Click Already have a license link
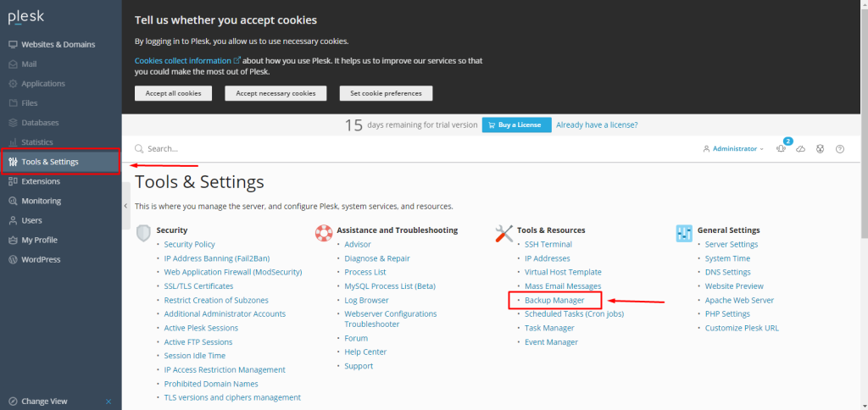868x410 pixels. 597,125
